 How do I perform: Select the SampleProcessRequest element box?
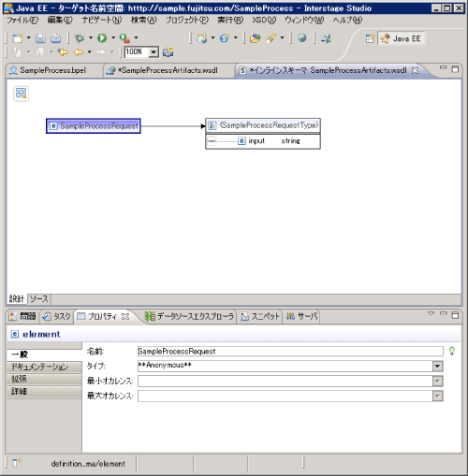point(94,126)
